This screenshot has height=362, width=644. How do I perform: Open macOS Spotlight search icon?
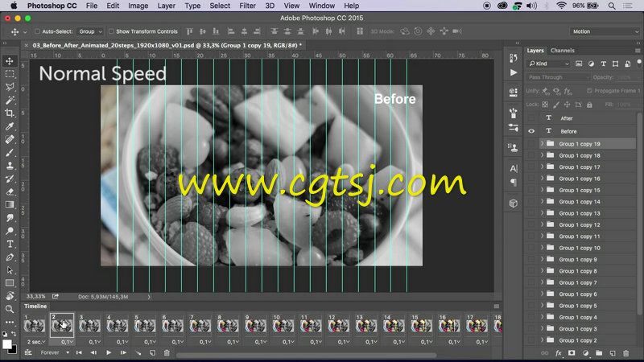click(x=612, y=6)
